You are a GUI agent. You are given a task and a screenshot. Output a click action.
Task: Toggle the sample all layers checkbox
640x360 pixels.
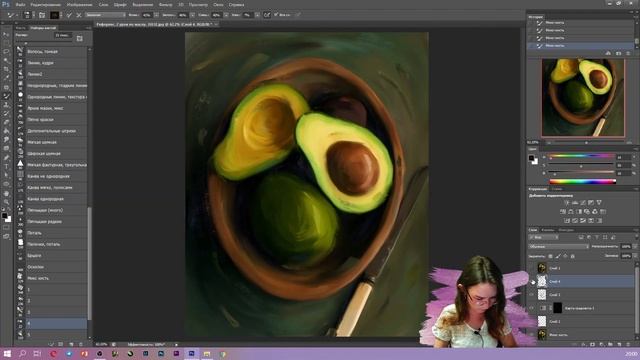point(276,15)
